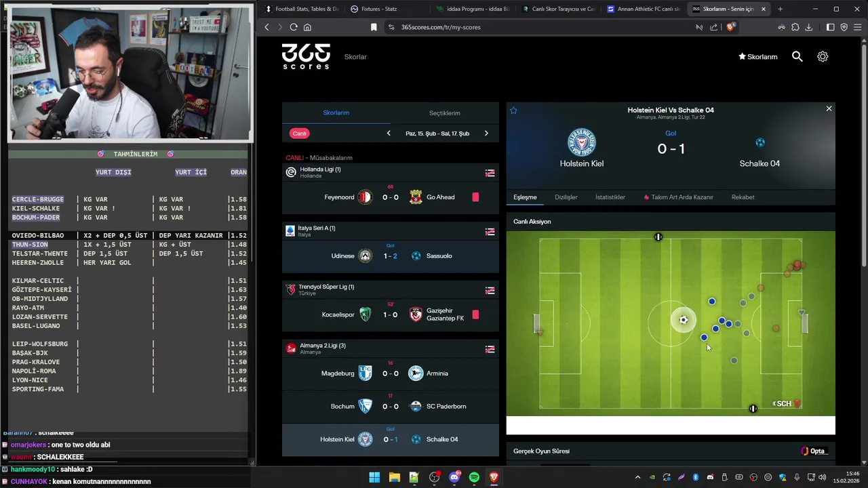The height and width of the screenshot is (488, 868).
Task: Open the Udinese vs Sassuolo match
Action: click(x=391, y=256)
